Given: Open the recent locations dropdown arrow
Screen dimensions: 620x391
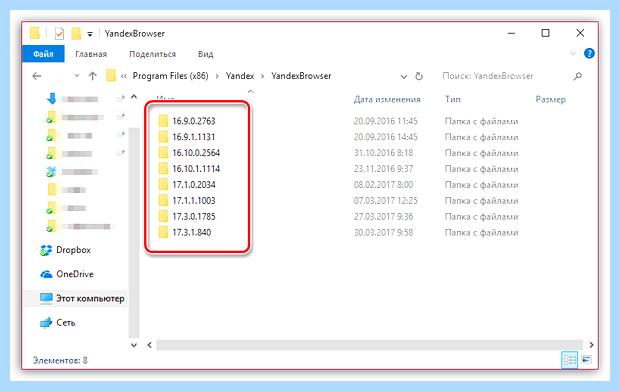Looking at the screenshot, I should tap(77, 76).
